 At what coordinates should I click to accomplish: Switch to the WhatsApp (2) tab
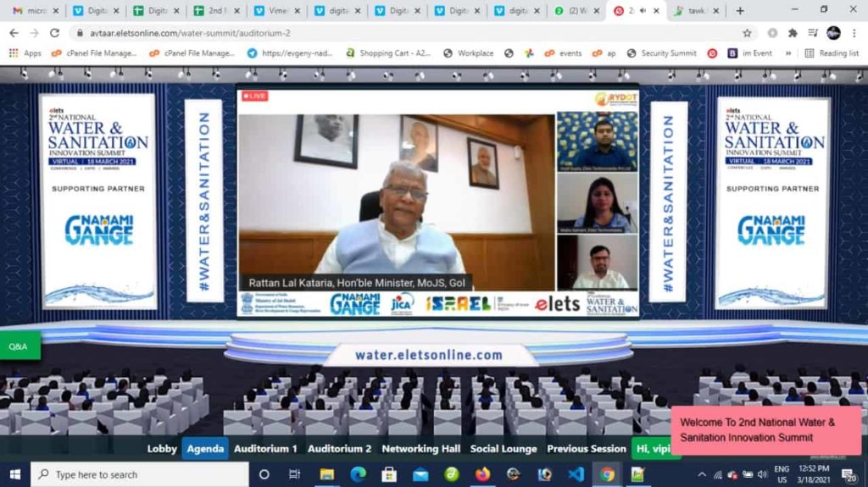(576, 10)
